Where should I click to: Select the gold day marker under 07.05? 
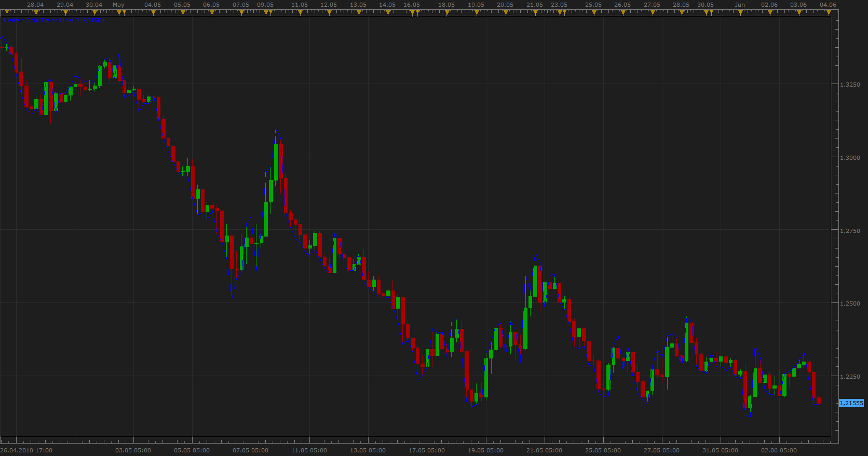(241, 12)
